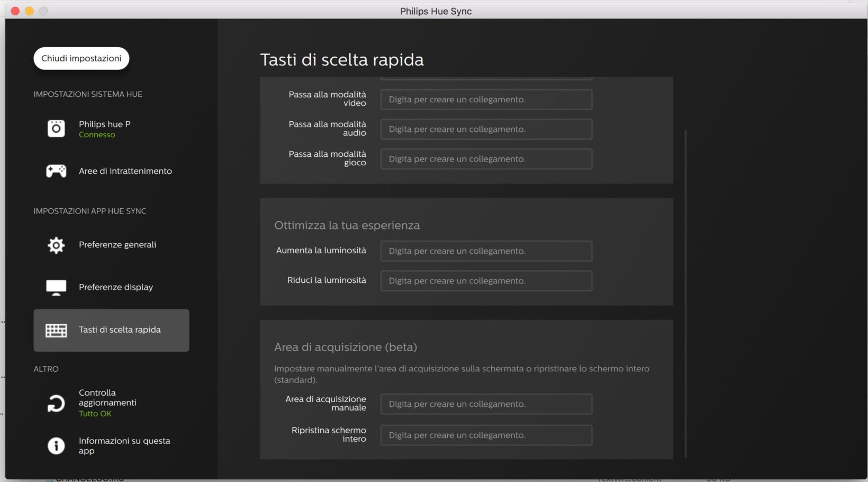Click the keyboard icon for shortcuts
Screen dimensions: 868x482
coord(56,330)
